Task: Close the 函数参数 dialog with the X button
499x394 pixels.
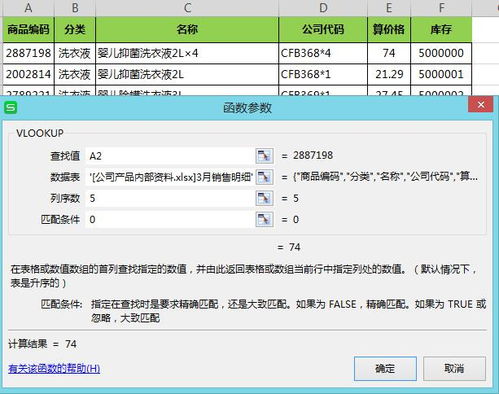Action: point(481,105)
